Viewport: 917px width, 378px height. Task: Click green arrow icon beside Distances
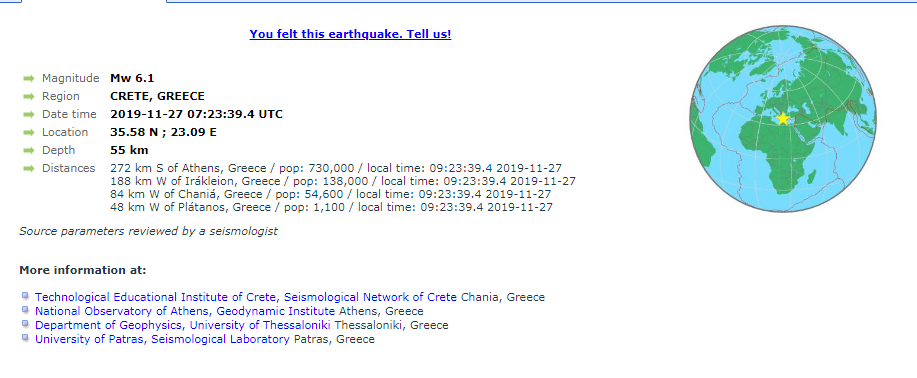point(29,169)
